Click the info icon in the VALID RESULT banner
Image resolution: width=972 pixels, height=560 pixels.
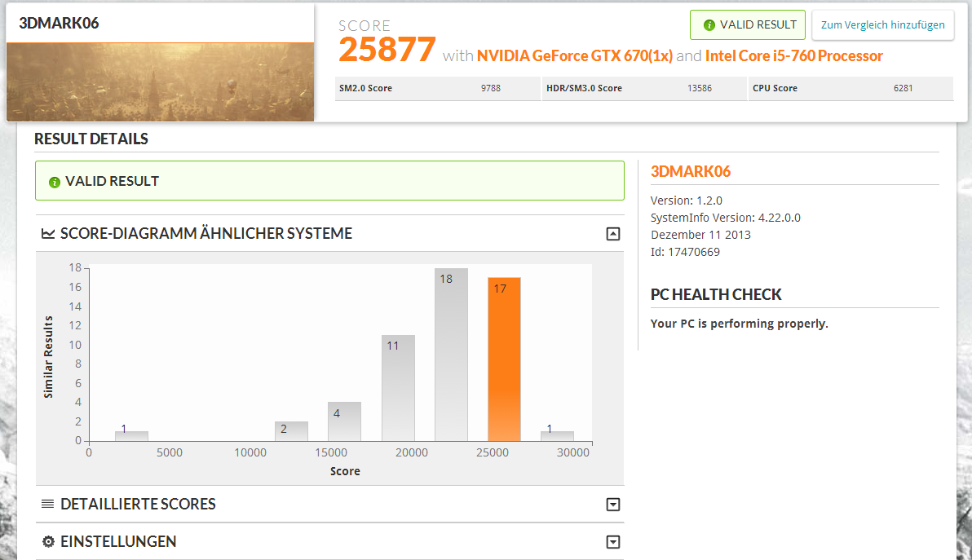[55, 182]
